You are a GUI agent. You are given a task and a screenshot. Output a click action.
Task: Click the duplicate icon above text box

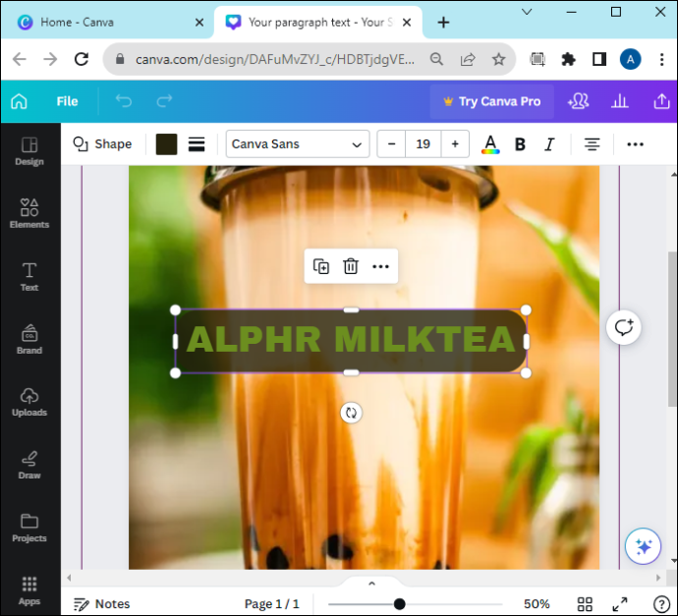[321, 266]
